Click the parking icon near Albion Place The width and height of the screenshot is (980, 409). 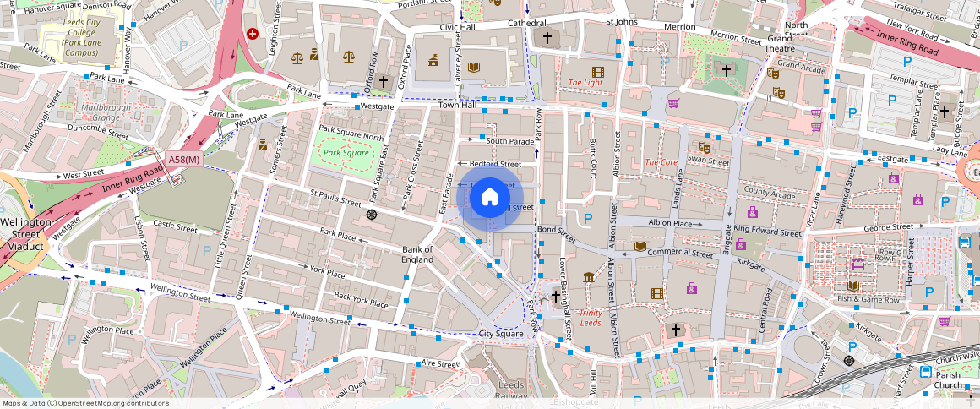pyautogui.click(x=588, y=219)
